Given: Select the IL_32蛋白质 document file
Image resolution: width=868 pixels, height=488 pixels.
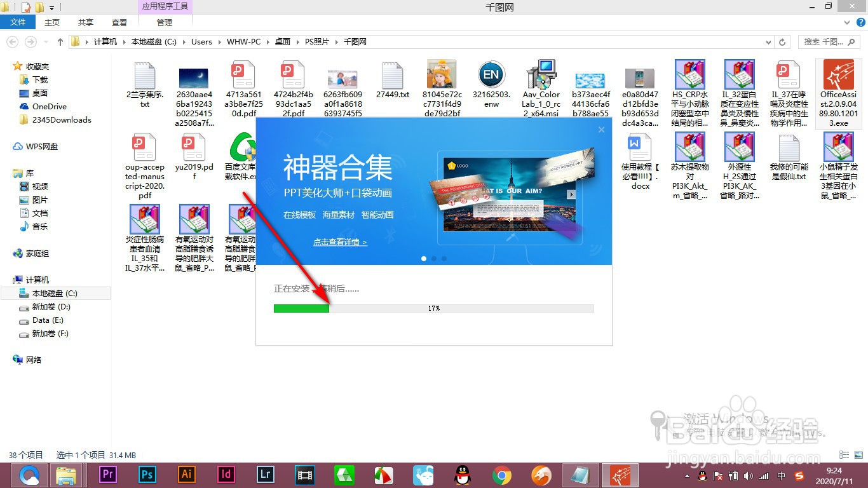Looking at the screenshot, I should click(740, 94).
